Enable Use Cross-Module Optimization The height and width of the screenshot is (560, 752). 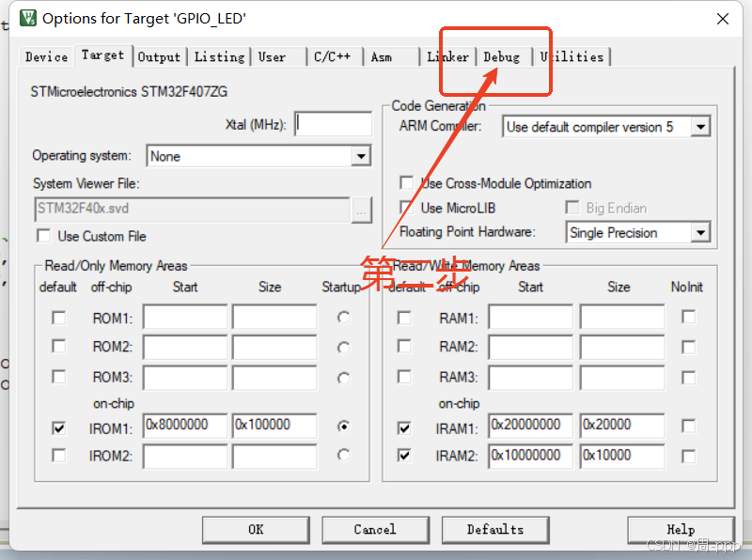click(405, 183)
